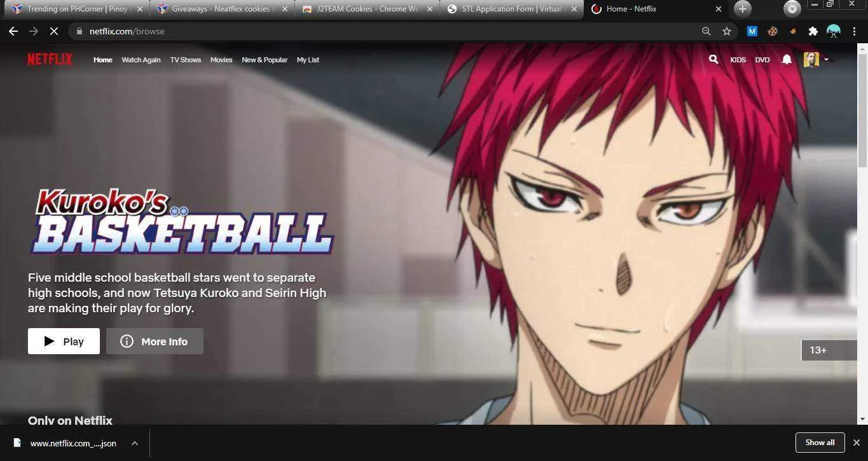Open the Extensions puzzle piece menu
Screen dimensions: 868x461
pyautogui.click(x=813, y=31)
